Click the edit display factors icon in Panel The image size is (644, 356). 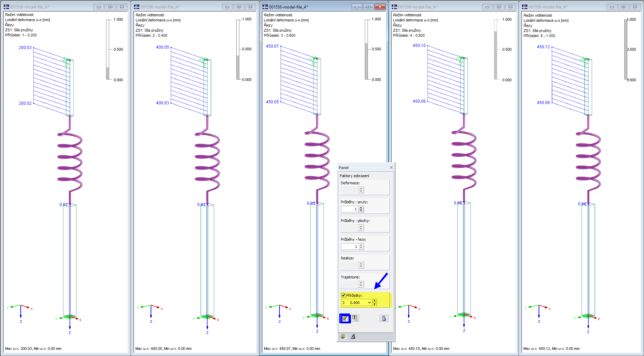345,318
